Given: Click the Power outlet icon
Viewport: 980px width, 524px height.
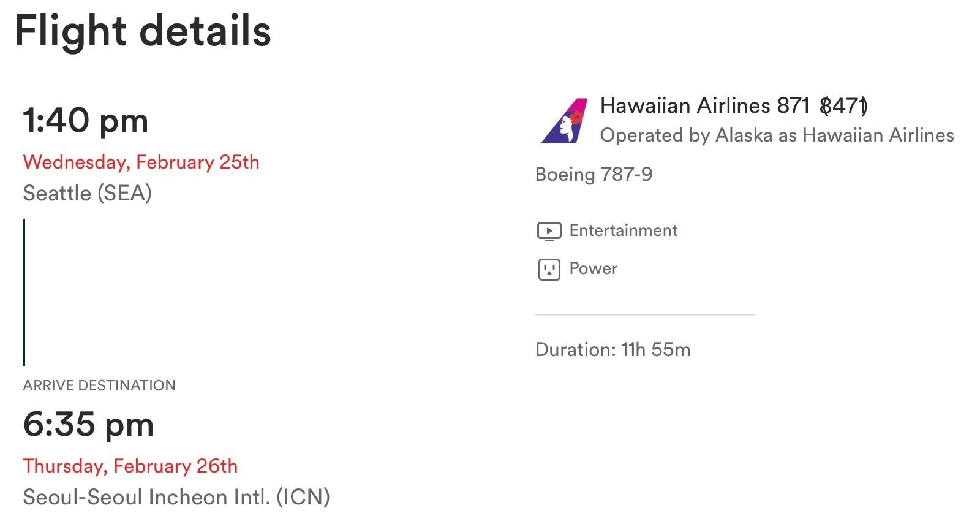Looking at the screenshot, I should [549, 269].
